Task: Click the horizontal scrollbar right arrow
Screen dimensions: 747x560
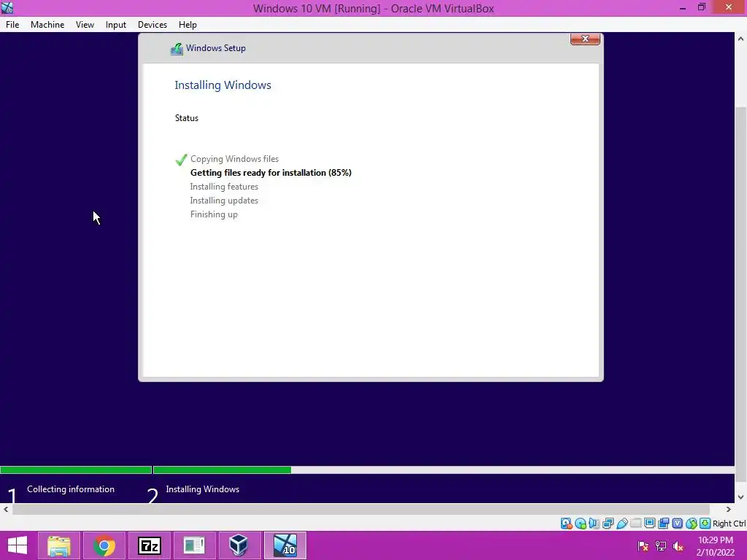Action: [x=729, y=509]
